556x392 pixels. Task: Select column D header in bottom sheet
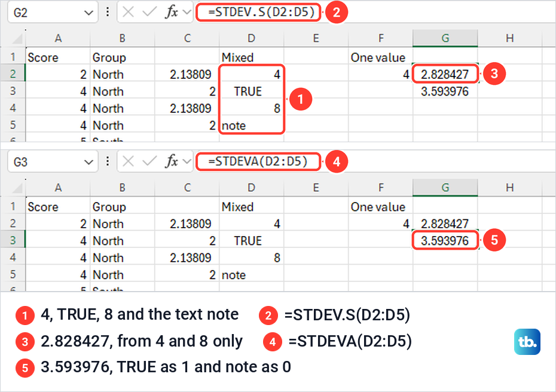click(x=252, y=188)
